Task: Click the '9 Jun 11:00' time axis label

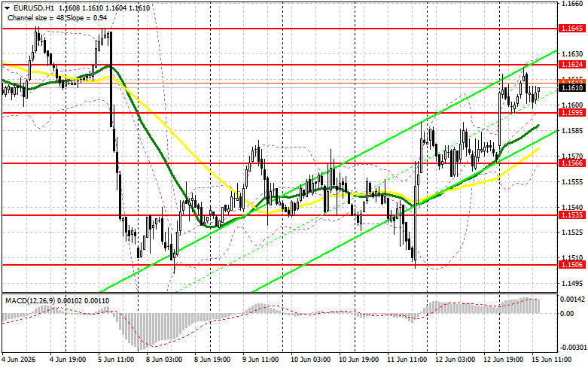Action: coord(260,360)
